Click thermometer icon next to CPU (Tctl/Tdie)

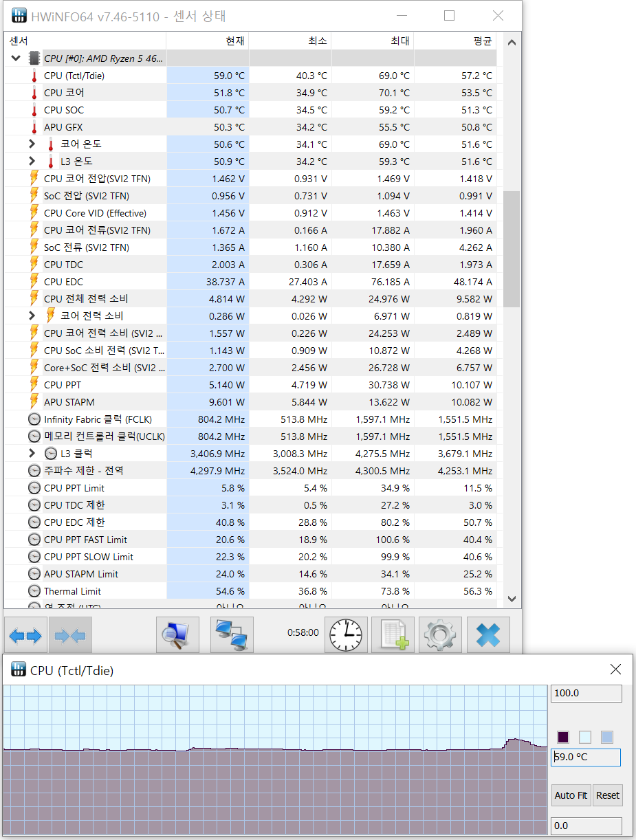pos(34,76)
